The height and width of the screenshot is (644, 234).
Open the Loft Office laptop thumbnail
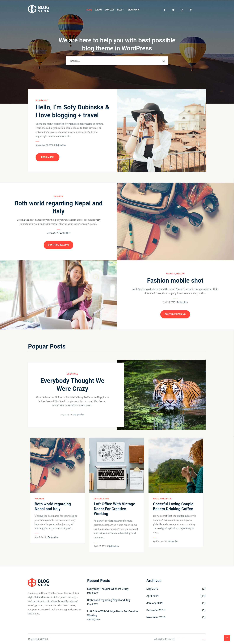(x=117, y=465)
